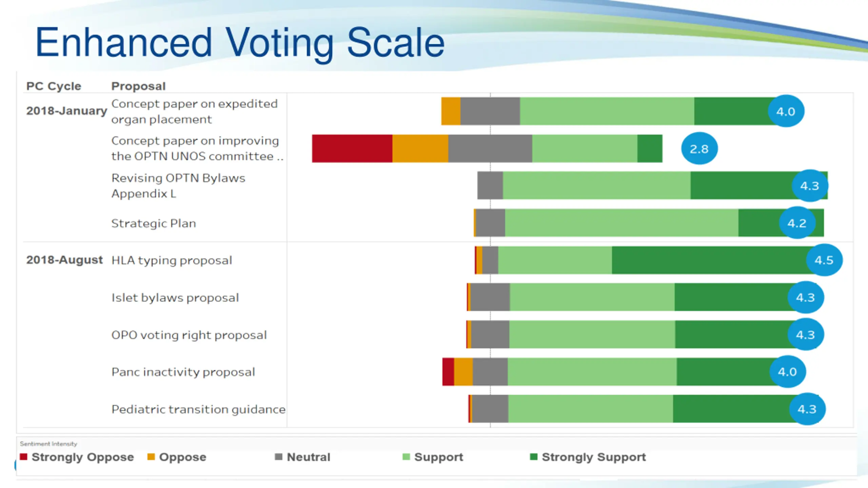
Task: Click the 4.2 score bubble for Strategic Plan
Action: [x=797, y=223]
